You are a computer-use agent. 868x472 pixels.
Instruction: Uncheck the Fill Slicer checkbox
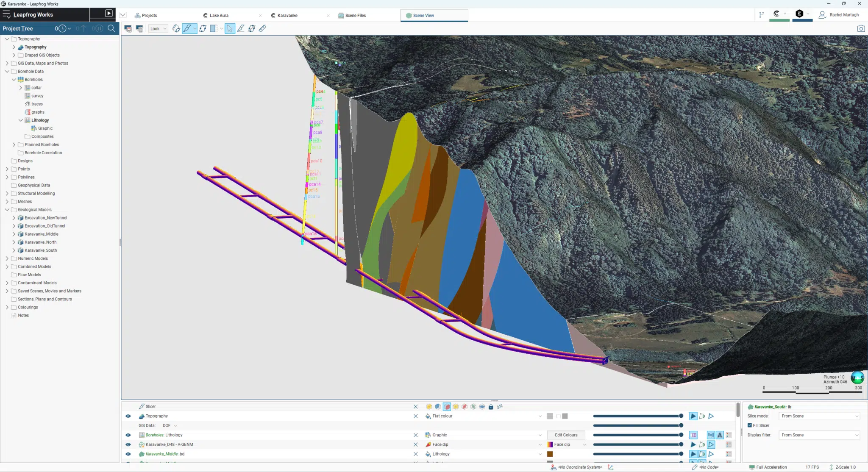[x=750, y=425]
